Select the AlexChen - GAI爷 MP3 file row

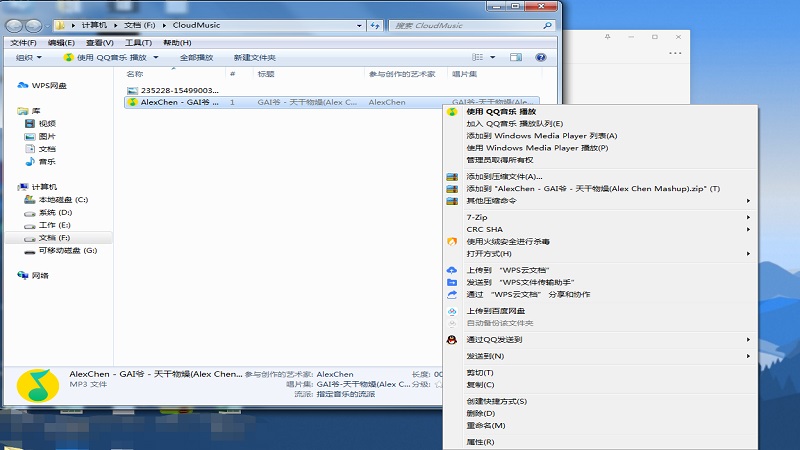332,102
